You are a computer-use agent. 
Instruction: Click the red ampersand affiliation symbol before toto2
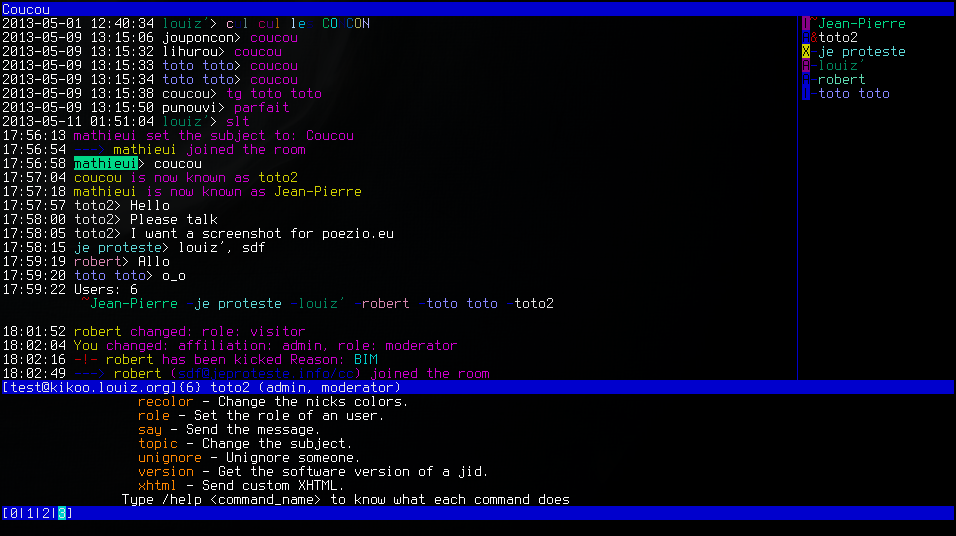814,37
